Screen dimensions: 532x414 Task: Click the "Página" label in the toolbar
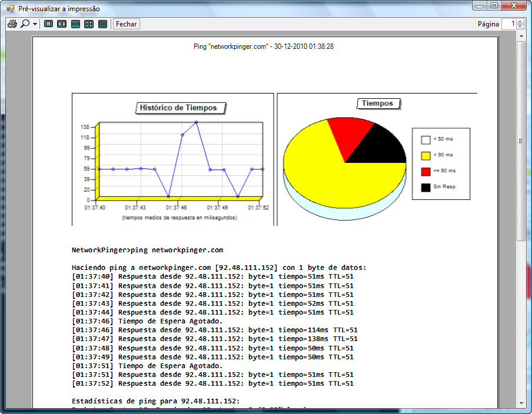(x=488, y=24)
